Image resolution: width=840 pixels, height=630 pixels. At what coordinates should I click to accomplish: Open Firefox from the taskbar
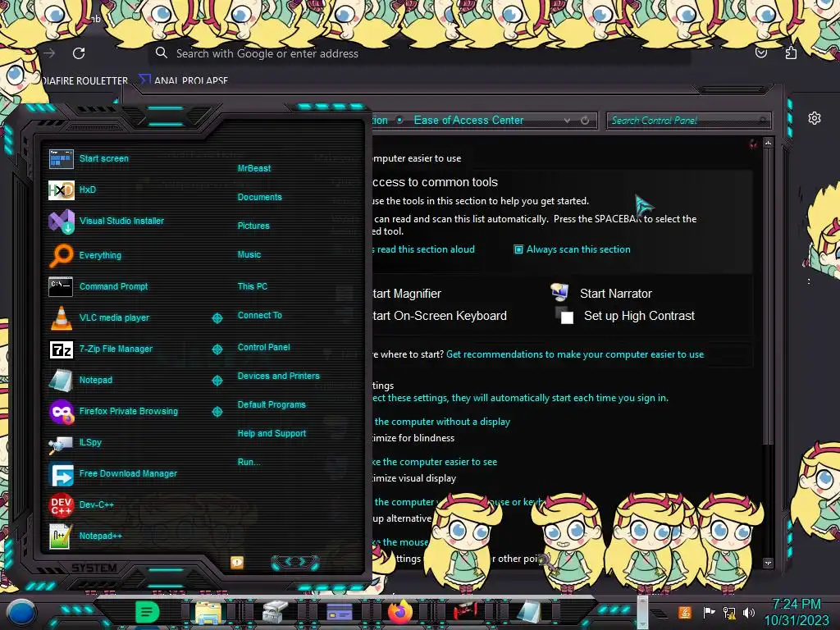[x=400, y=612]
